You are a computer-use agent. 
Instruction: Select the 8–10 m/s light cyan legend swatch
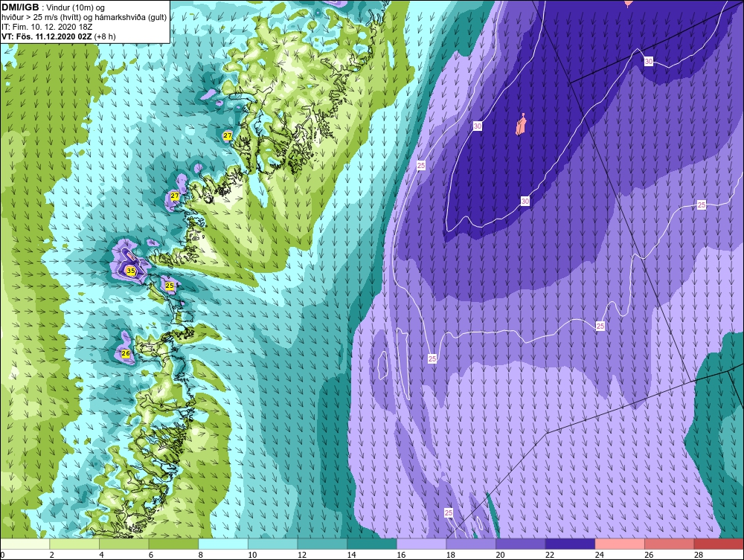pyautogui.click(x=223, y=544)
